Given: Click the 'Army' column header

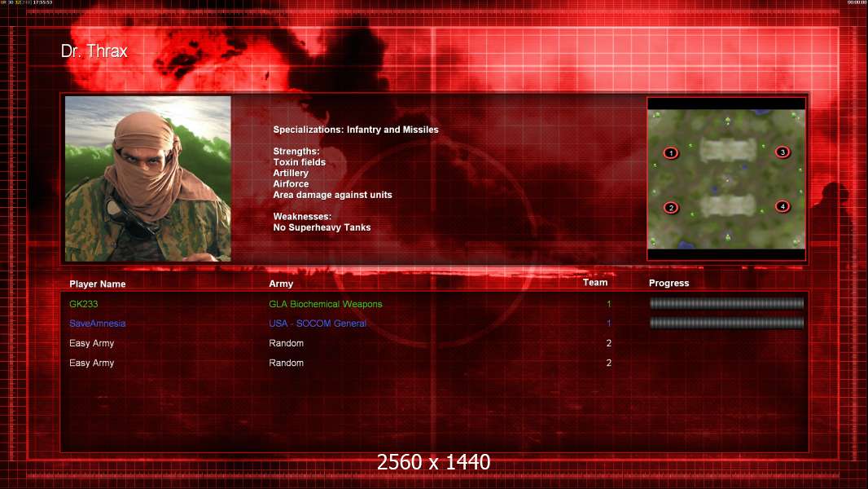Looking at the screenshot, I should [281, 284].
